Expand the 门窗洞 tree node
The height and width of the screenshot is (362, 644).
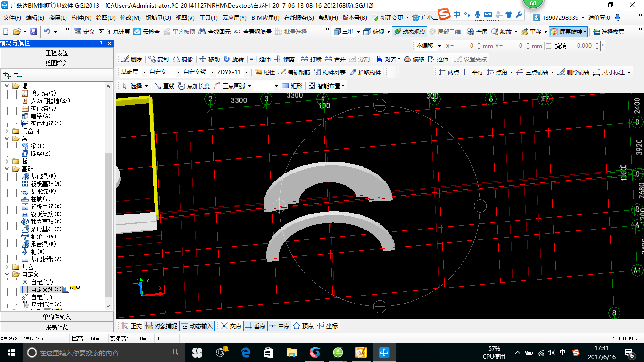point(7,131)
